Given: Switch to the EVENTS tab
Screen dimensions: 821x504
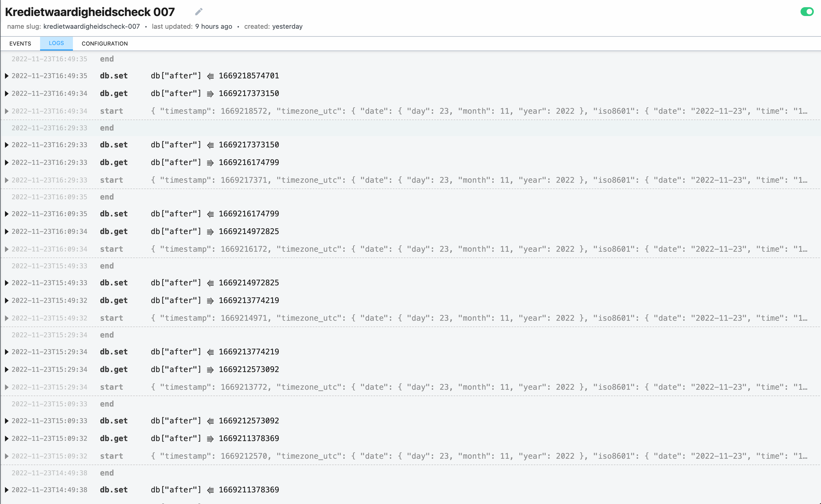Looking at the screenshot, I should click(20, 43).
